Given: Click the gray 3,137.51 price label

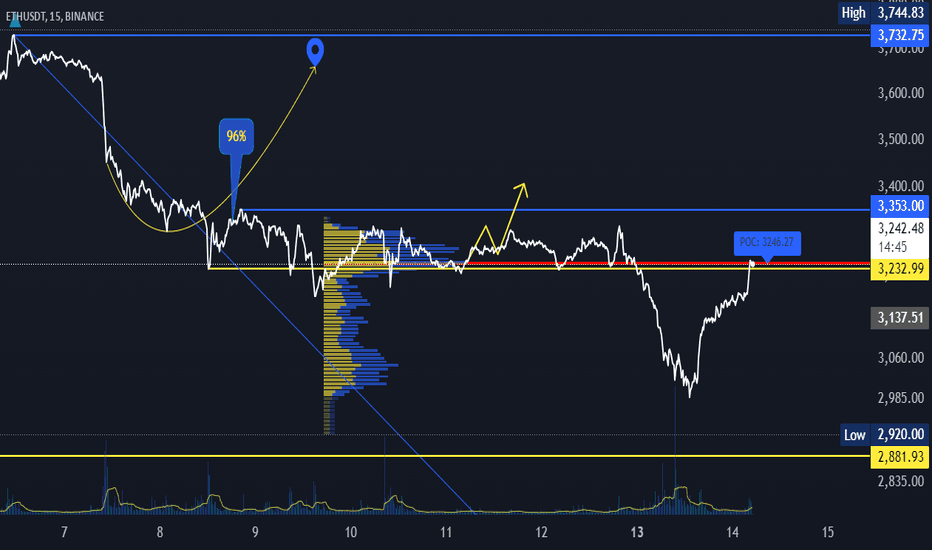Looking at the screenshot, I should point(900,318).
